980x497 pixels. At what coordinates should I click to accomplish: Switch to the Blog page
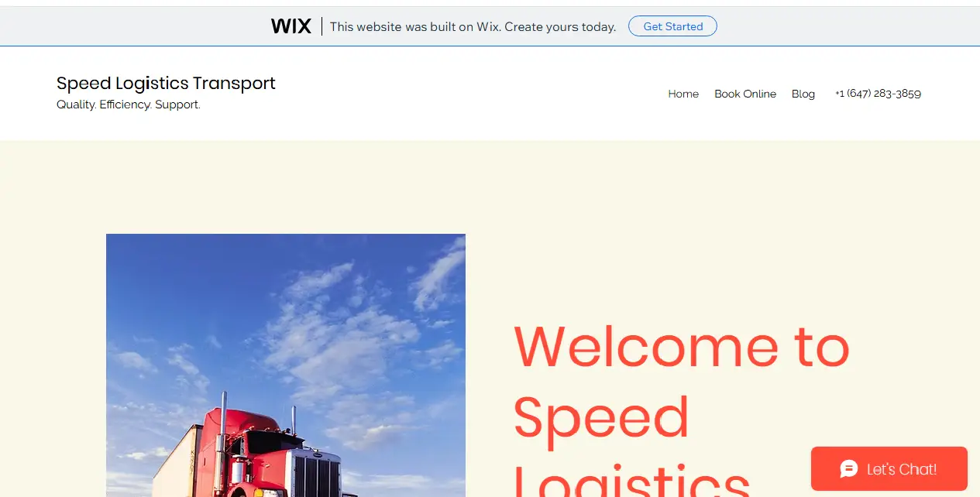803,94
